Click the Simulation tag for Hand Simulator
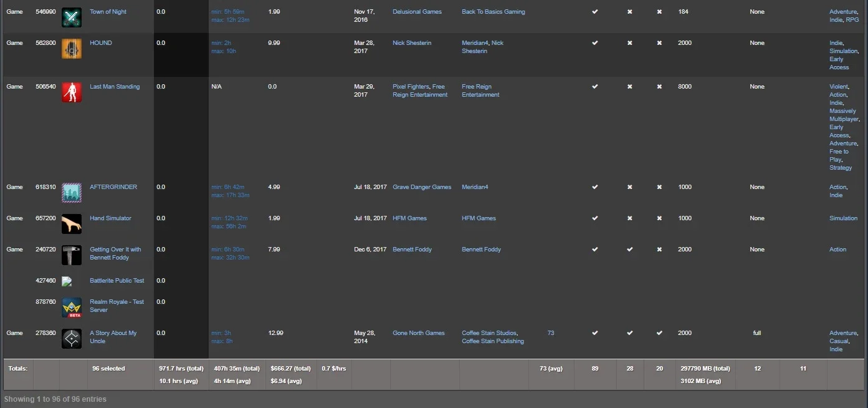 [843, 218]
